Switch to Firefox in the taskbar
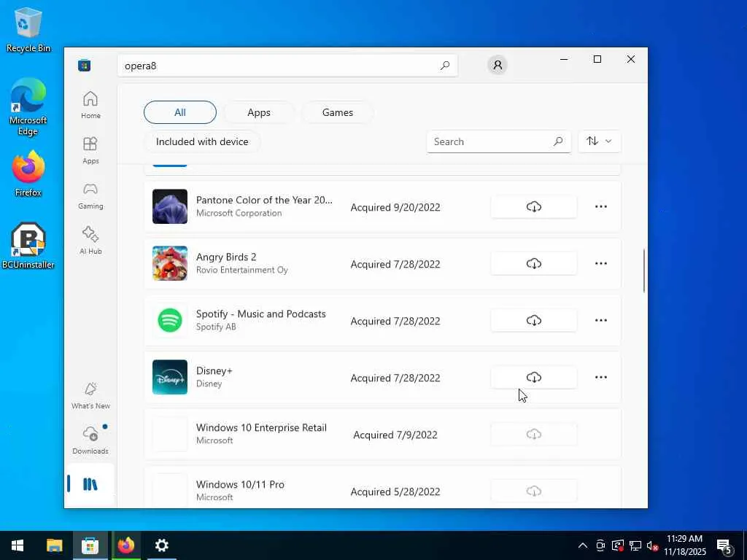The width and height of the screenshot is (747, 560). tap(125, 545)
